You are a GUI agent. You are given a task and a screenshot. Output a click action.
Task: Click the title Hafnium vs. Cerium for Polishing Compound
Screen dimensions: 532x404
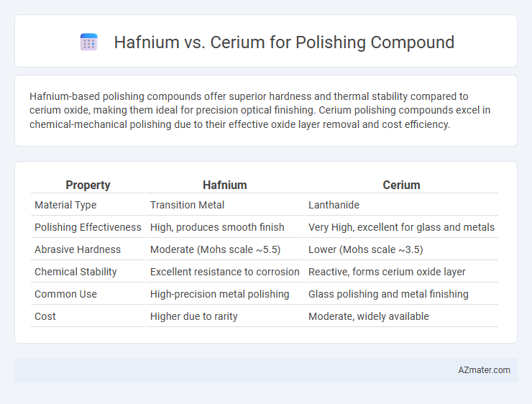tap(284, 42)
